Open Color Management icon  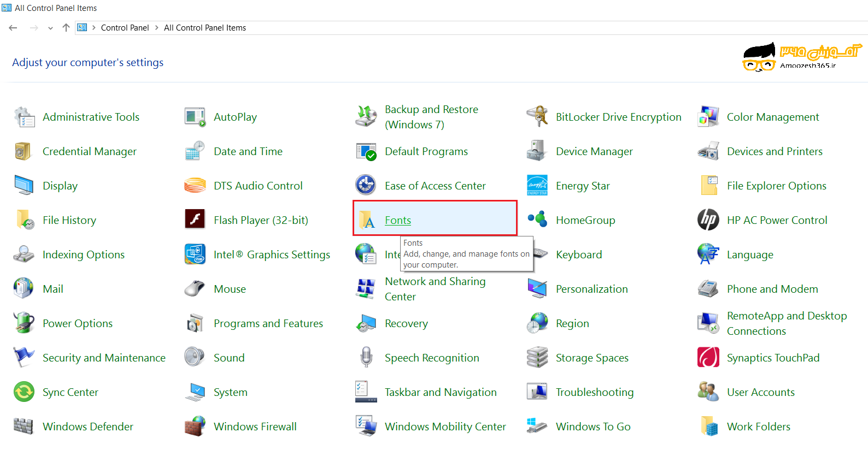[x=708, y=117]
